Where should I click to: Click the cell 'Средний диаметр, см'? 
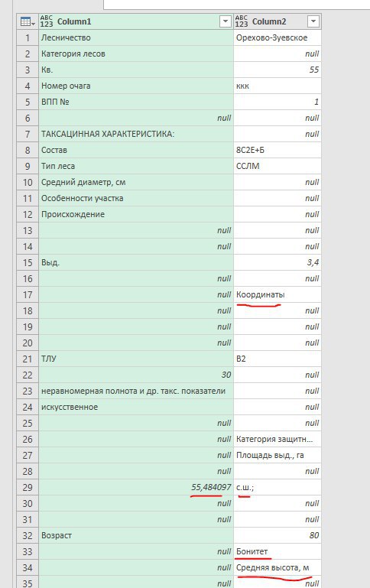[136, 182]
